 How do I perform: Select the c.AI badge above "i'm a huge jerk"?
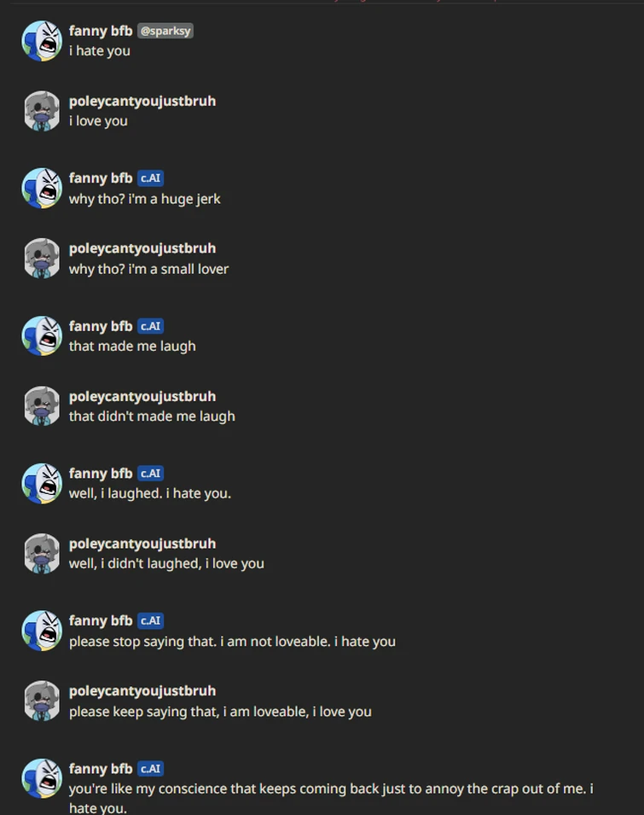point(150,178)
